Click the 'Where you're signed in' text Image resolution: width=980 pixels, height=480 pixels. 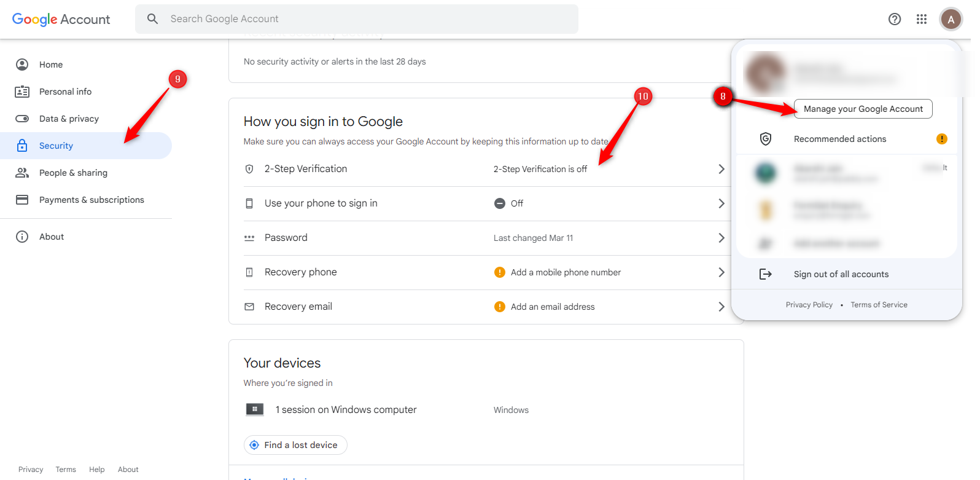288,383
